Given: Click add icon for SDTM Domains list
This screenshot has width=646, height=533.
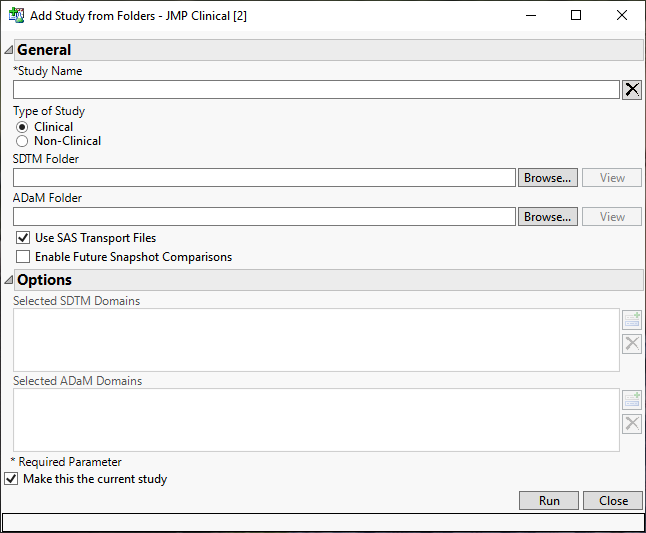Looking at the screenshot, I should coord(632,320).
